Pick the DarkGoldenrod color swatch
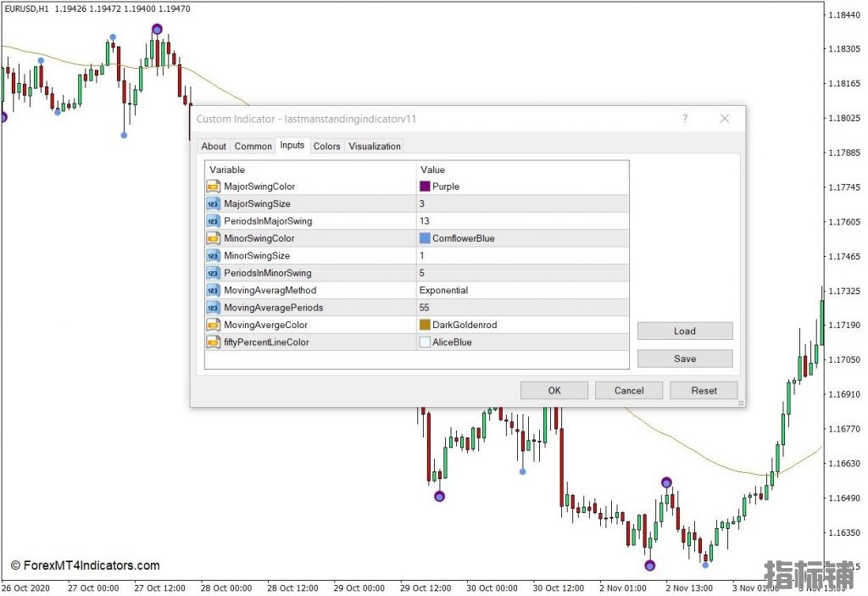The height and width of the screenshot is (596, 868). tap(425, 325)
